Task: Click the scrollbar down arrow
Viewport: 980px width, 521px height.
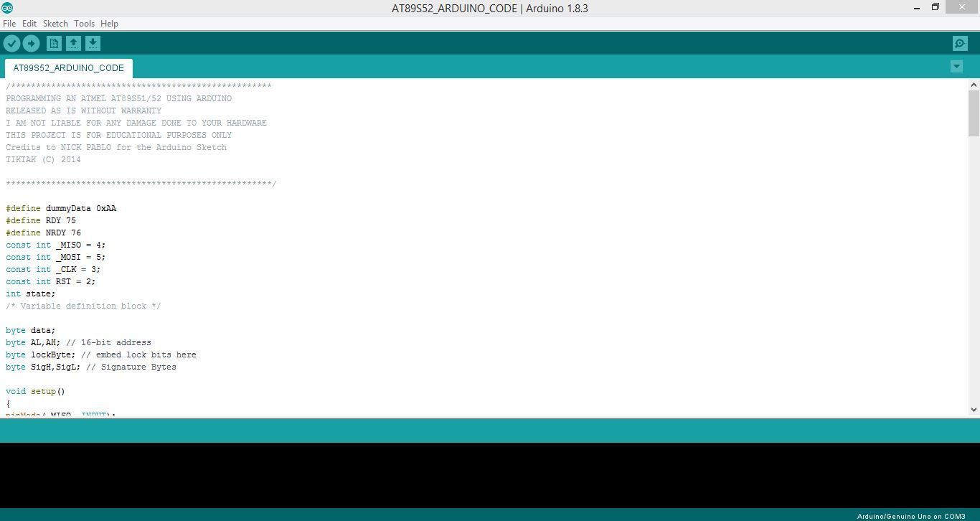Action: [x=974, y=409]
